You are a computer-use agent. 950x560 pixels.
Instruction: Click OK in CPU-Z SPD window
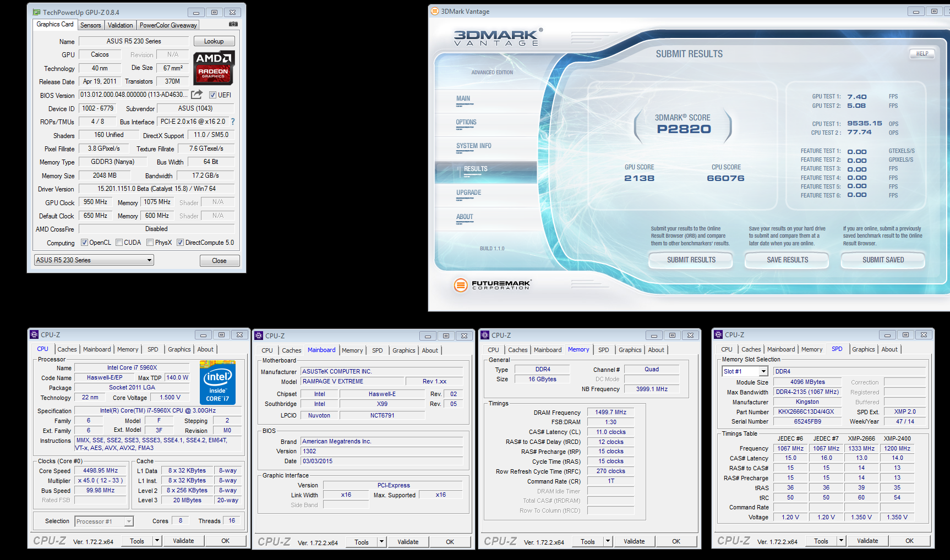click(x=909, y=541)
